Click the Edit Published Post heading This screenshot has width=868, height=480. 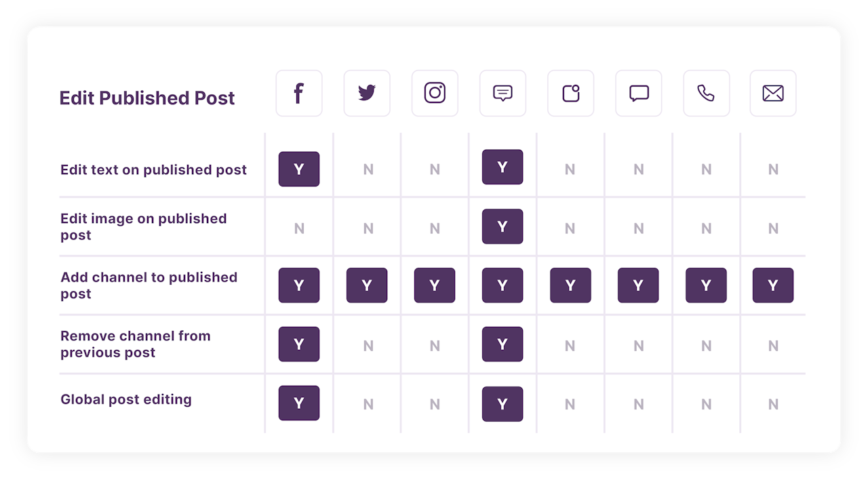click(147, 98)
